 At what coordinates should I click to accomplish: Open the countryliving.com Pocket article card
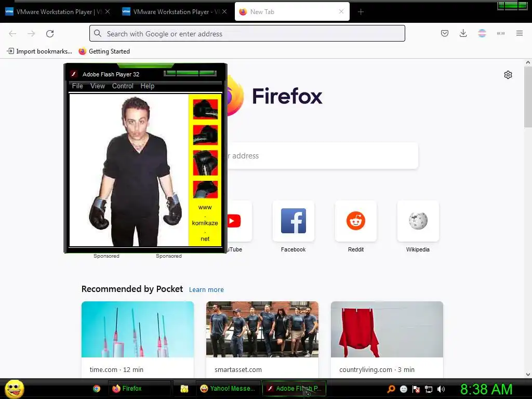pos(387,340)
